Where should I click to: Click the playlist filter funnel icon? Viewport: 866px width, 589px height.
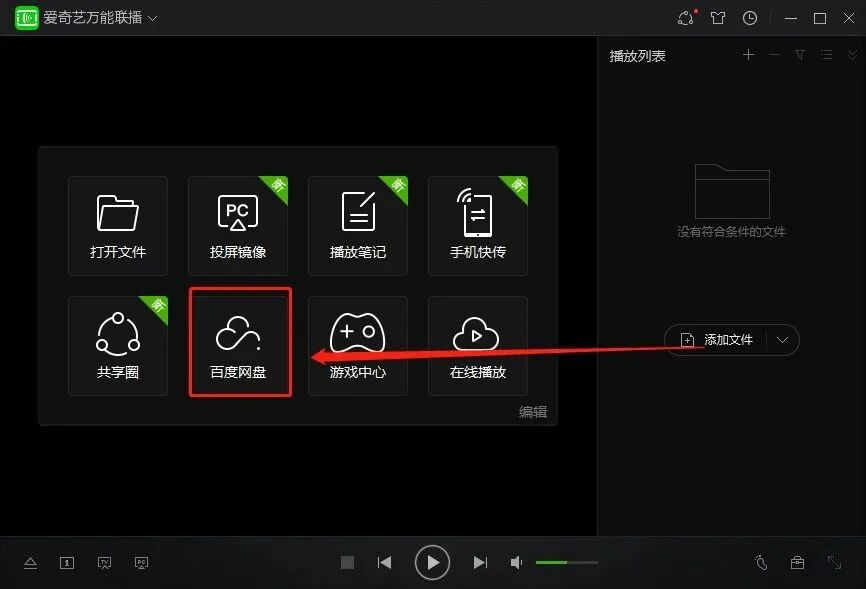click(800, 55)
